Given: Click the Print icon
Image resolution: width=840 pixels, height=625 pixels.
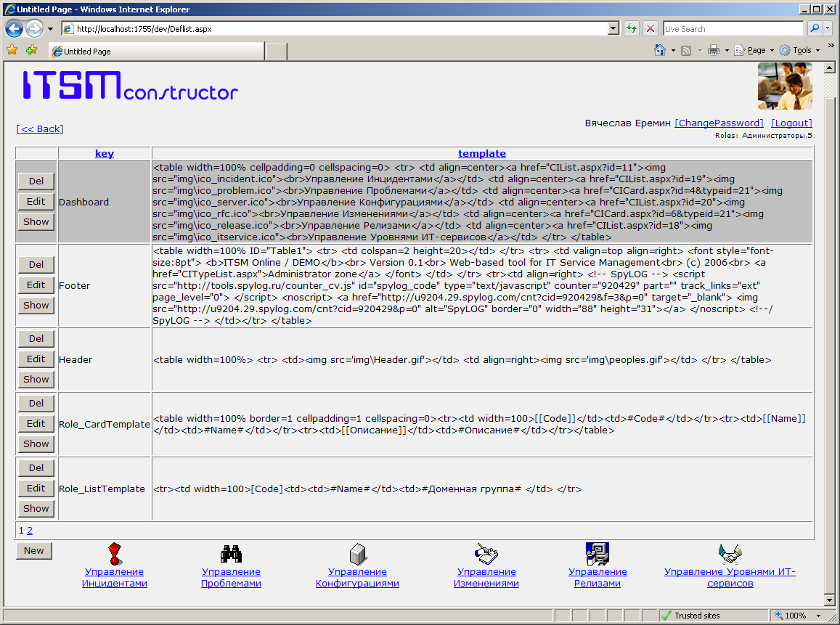Looking at the screenshot, I should (714, 51).
